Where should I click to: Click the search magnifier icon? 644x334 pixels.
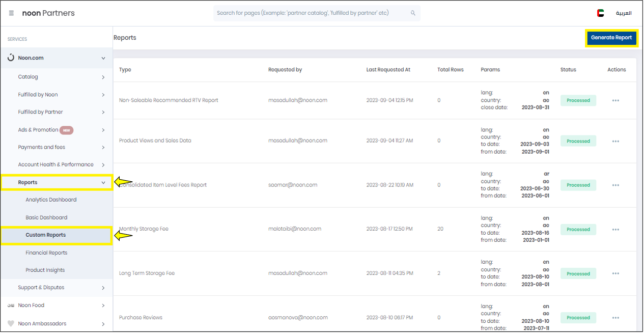(412, 13)
